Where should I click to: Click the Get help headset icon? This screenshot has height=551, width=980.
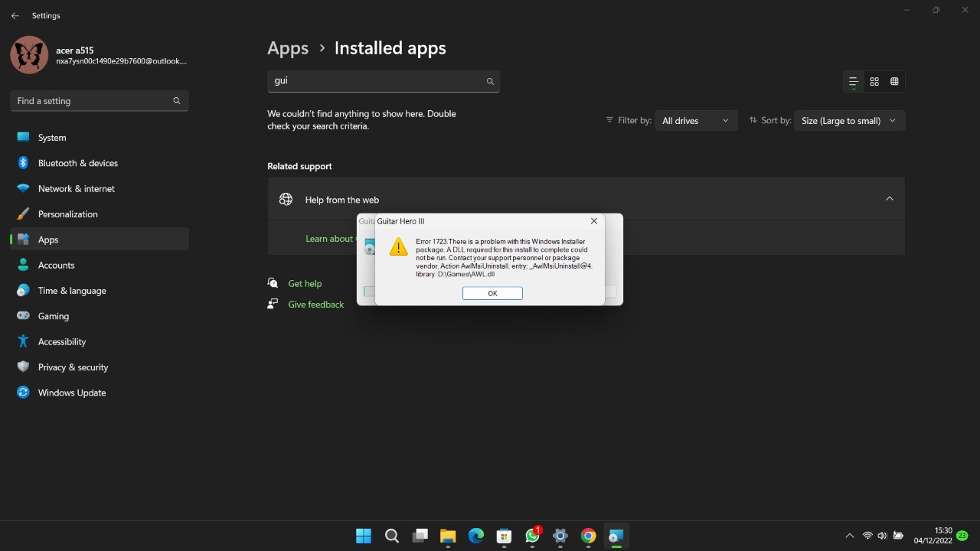[273, 283]
